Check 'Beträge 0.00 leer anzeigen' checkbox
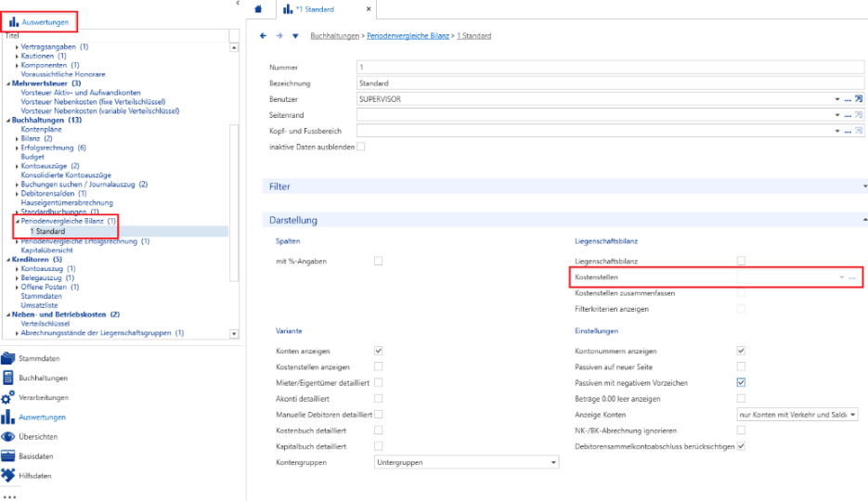868x501 pixels. point(741,399)
